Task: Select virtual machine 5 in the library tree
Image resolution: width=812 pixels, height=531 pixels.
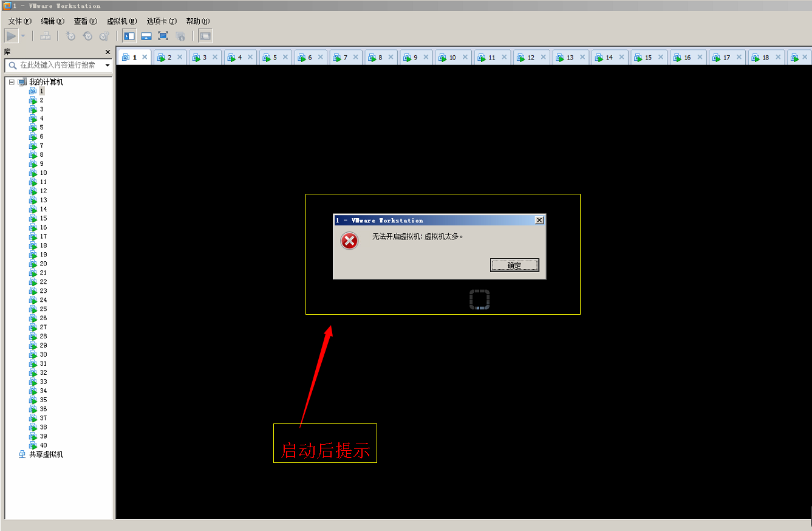Action: tap(42, 128)
